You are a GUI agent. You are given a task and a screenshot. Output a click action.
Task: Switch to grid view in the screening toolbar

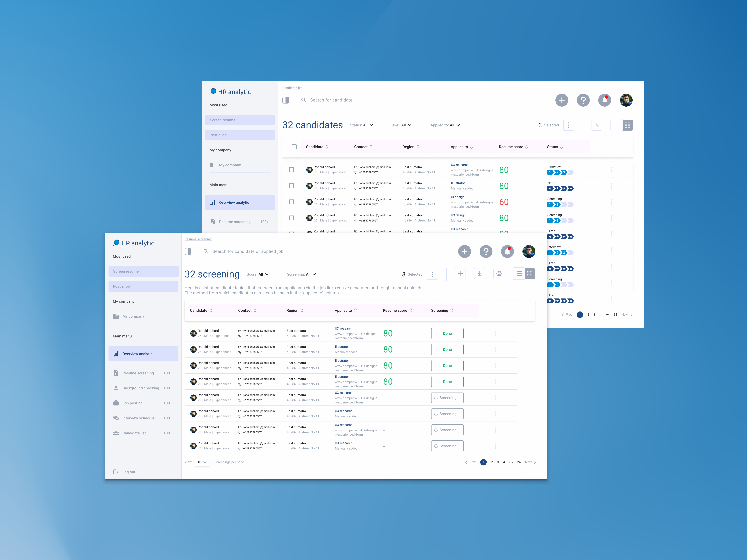(x=530, y=274)
